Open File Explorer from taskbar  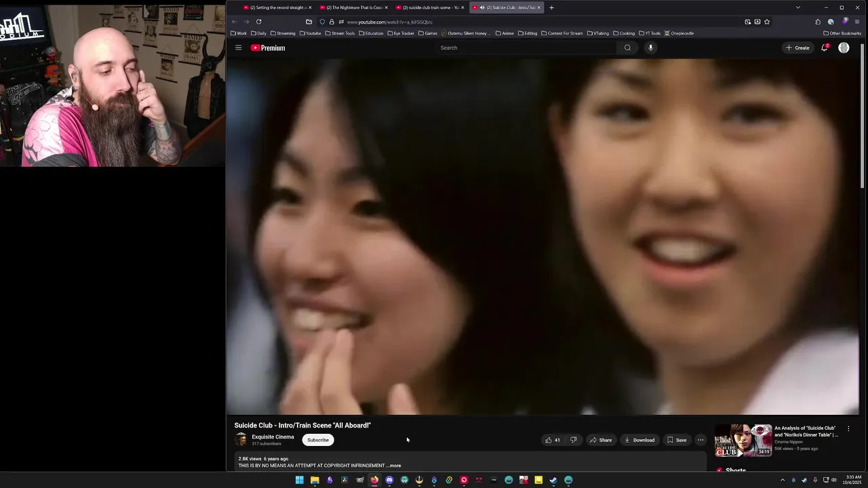point(315,480)
